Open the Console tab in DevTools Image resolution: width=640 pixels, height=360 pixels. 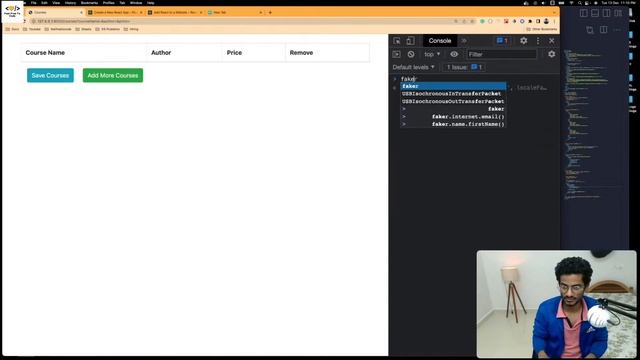440,41
